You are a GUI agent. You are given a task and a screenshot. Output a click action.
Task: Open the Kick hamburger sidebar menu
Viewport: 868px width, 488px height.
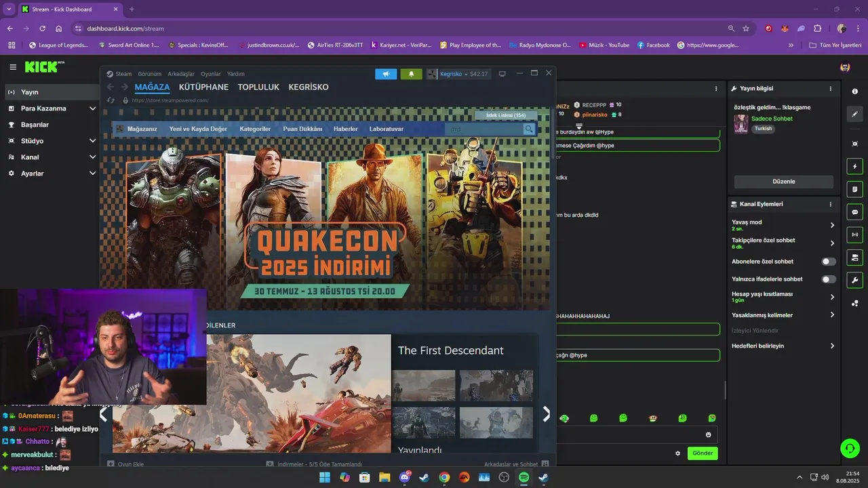coord(13,67)
